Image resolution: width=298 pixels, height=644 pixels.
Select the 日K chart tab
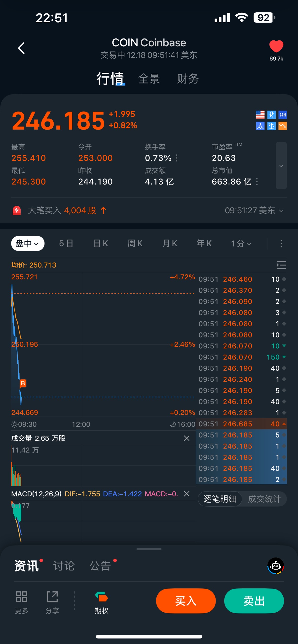click(x=101, y=244)
